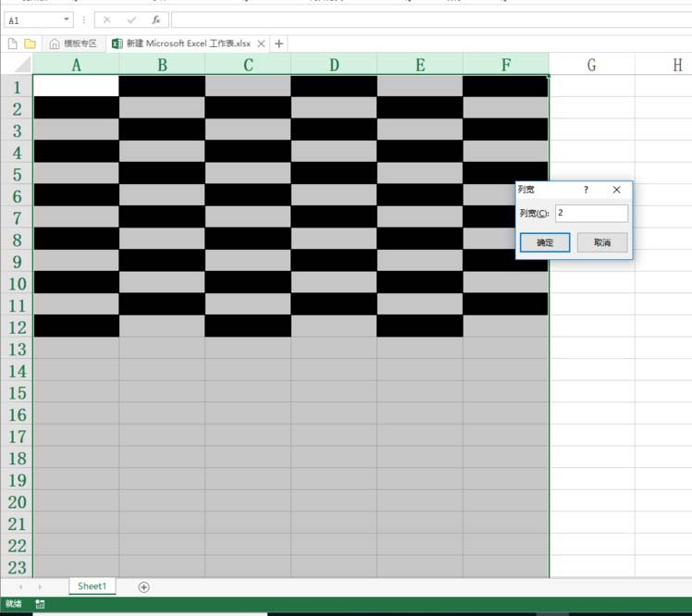The height and width of the screenshot is (616, 692).
Task: Select row 13 header
Action: pyautogui.click(x=17, y=350)
